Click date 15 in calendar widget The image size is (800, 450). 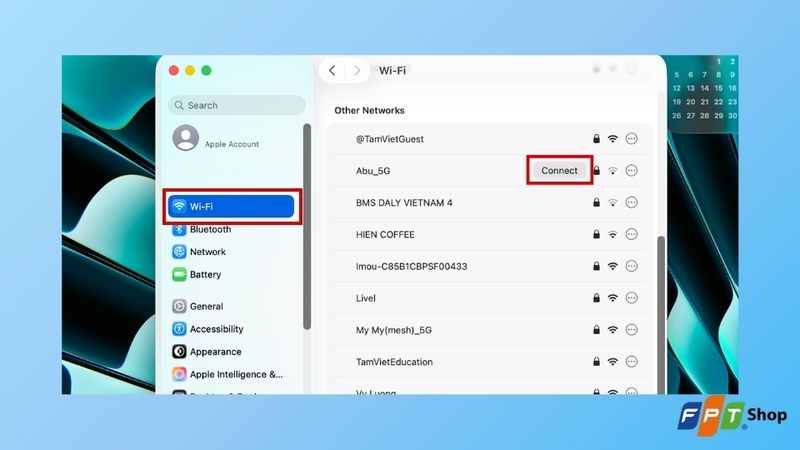coord(718,88)
